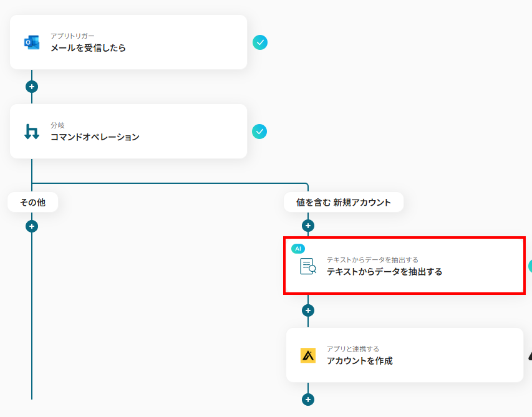Screen dimensions: 532x417
Task: Click the yellow app integration icon on アカウントを作成
Action: click(307, 355)
